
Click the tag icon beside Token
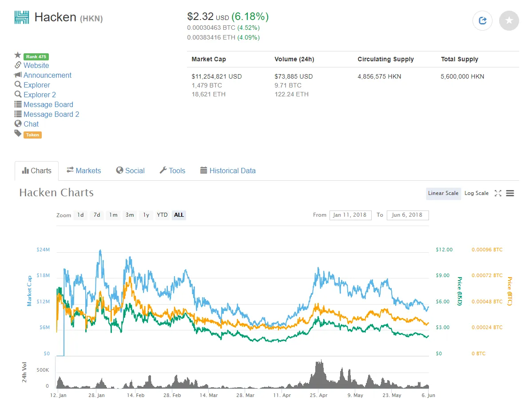18,133
